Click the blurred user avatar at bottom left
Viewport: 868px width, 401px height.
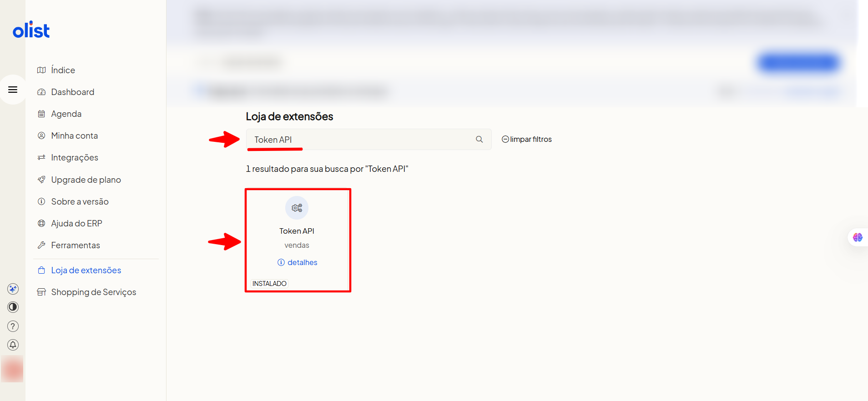(x=13, y=369)
